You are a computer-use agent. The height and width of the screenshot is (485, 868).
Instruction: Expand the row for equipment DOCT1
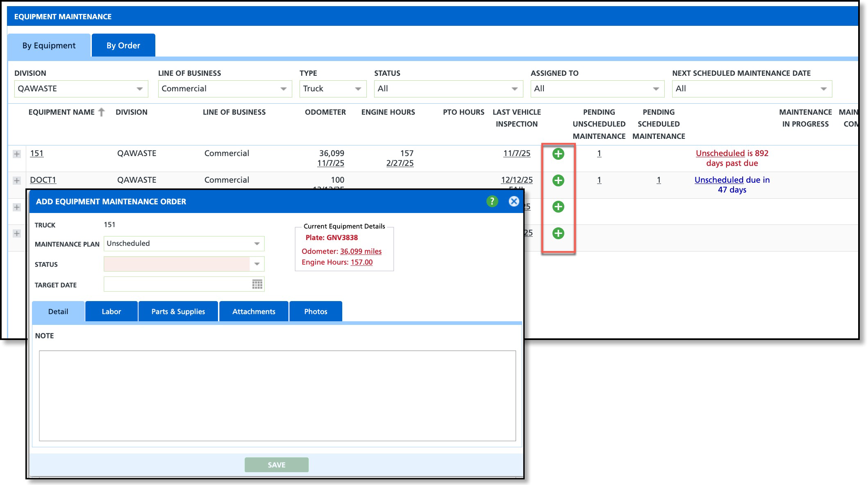pyautogui.click(x=17, y=181)
